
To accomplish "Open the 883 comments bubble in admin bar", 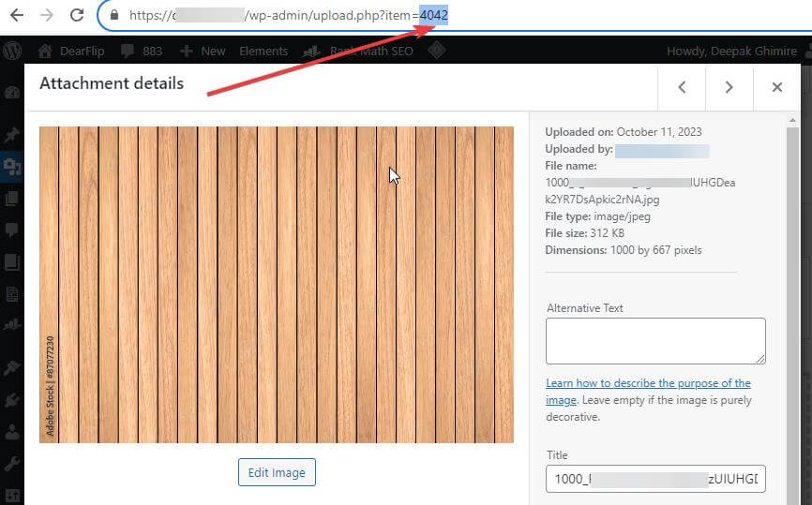I will coord(140,51).
